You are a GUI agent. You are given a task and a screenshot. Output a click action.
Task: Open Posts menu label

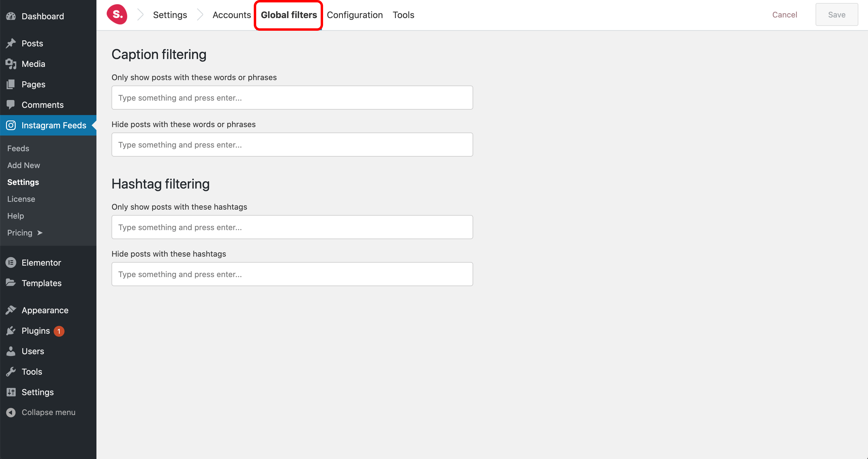pos(32,43)
